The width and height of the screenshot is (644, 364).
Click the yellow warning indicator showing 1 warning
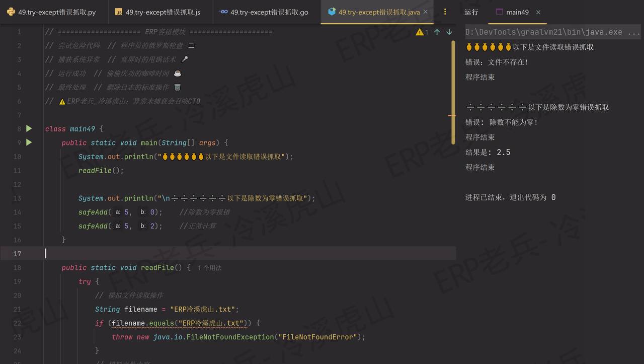419,31
